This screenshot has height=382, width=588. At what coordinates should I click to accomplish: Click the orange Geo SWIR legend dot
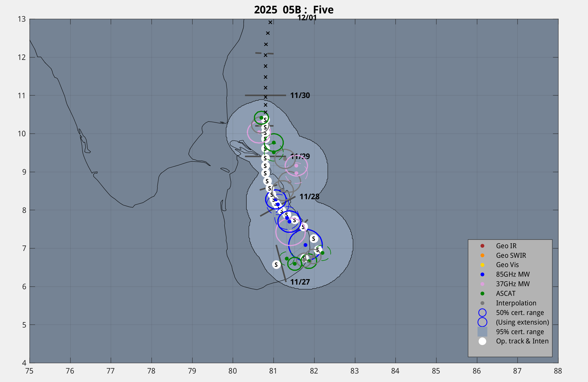(x=482, y=255)
